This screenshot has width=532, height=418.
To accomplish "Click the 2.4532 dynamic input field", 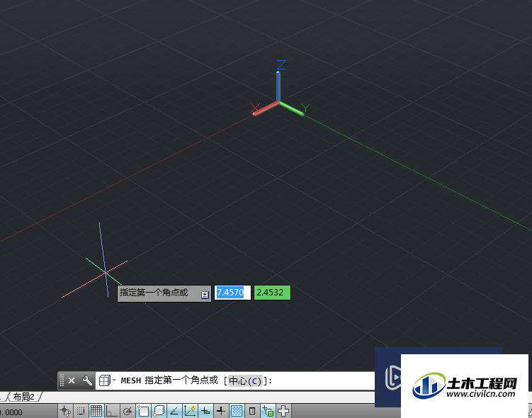I will [272, 293].
